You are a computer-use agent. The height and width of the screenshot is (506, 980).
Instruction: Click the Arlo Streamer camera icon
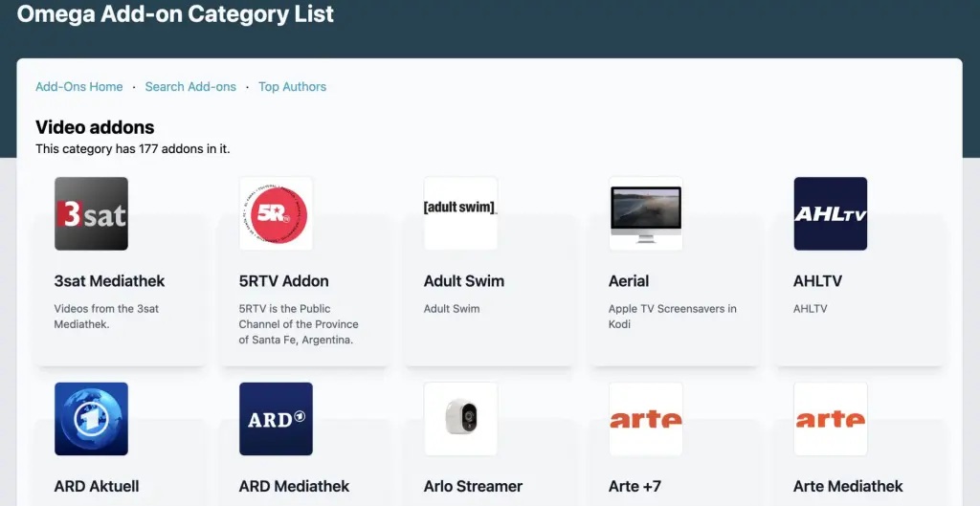click(x=460, y=419)
